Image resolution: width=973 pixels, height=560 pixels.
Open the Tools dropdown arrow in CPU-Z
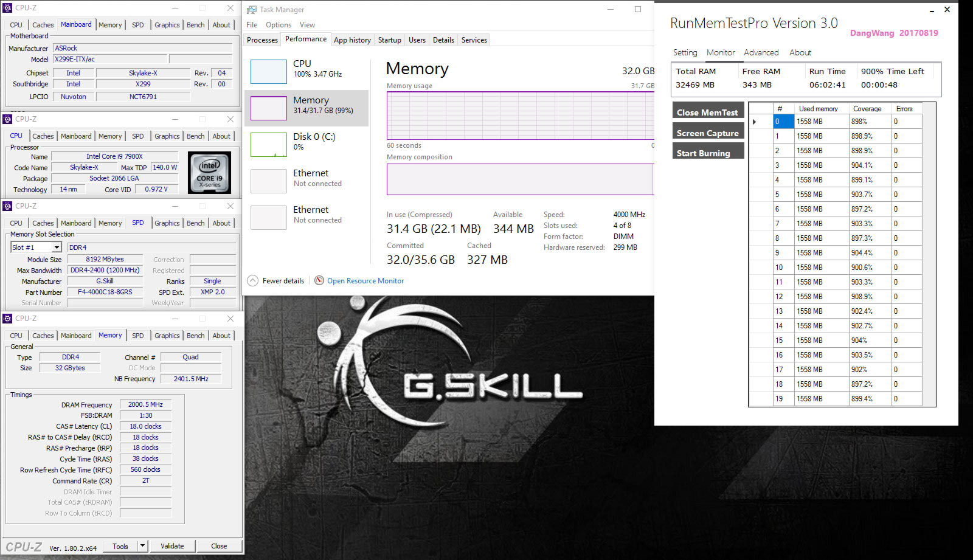pyautogui.click(x=143, y=546)
